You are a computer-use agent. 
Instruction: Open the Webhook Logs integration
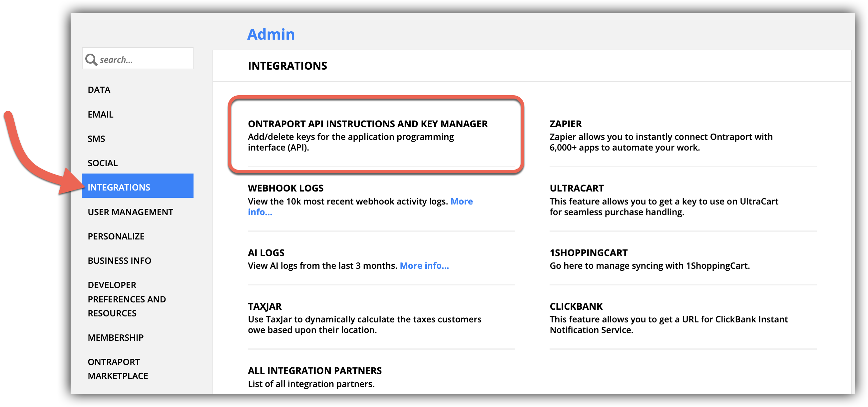coord(285,188)
